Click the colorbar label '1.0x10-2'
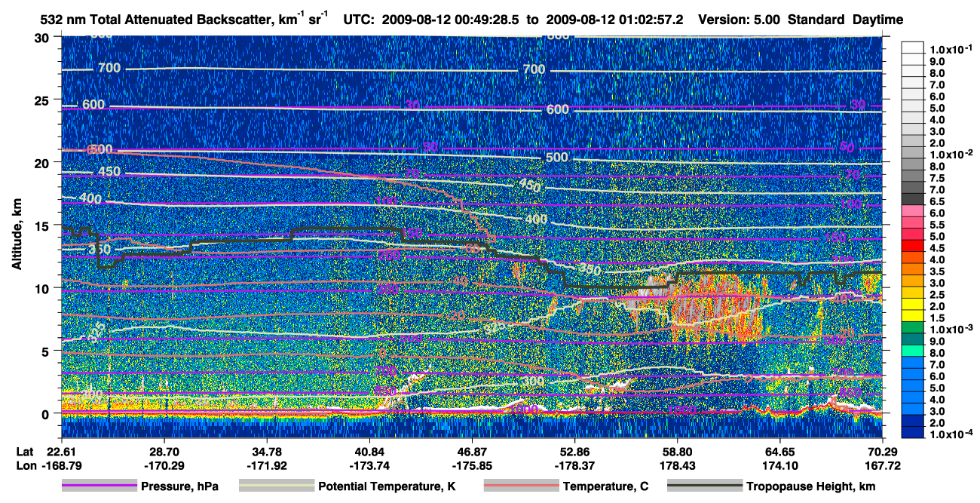This screenshot has height=503, width=980. (951, 155)
